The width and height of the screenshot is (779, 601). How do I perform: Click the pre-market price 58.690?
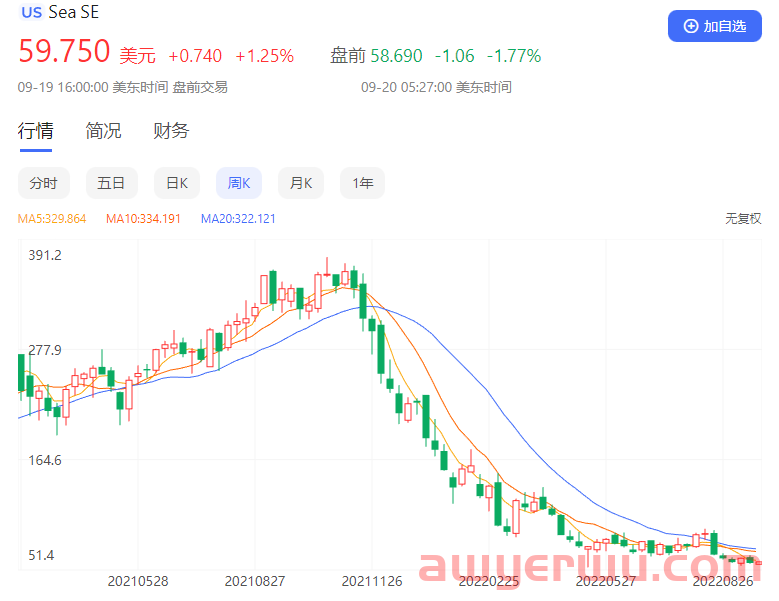click(x=396, y=56)
